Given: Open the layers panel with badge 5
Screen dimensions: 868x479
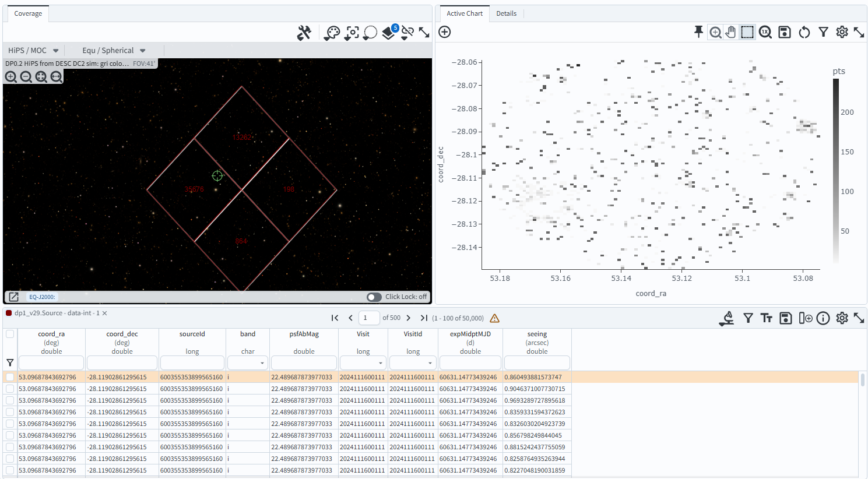Looking at the screenshot, I should (389, 33).
